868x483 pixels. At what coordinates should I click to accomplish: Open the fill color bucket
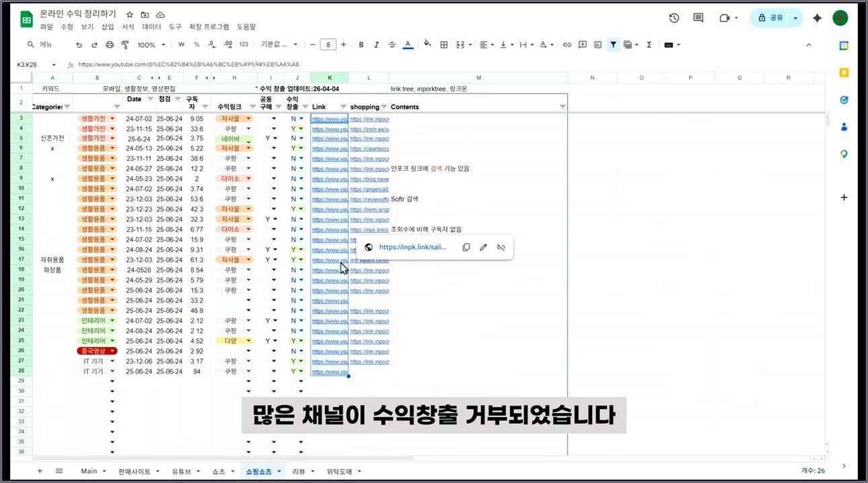427,45
